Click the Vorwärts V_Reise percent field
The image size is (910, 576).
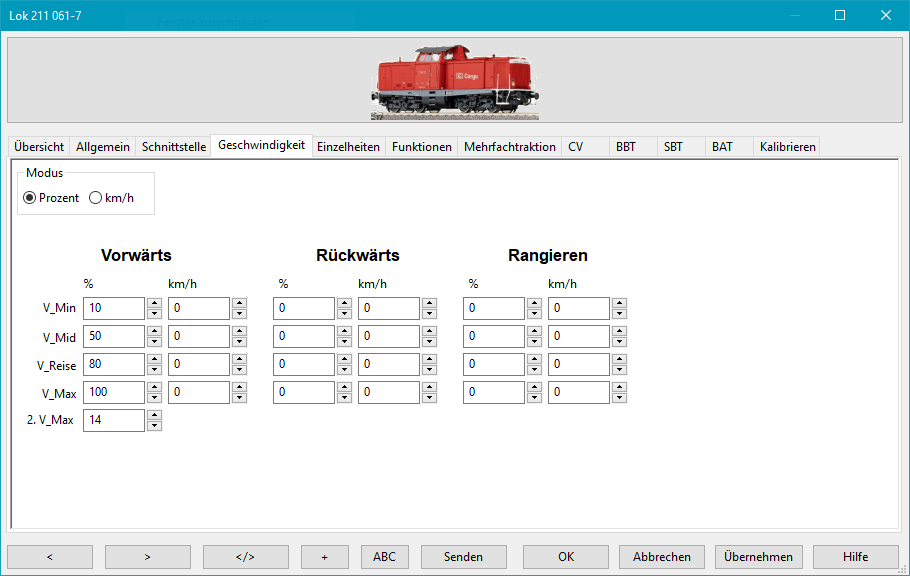pos(114,364)
